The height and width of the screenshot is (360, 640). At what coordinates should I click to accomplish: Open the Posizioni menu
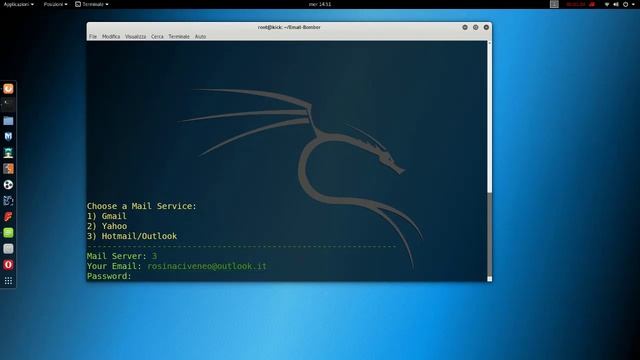point(56,4)
